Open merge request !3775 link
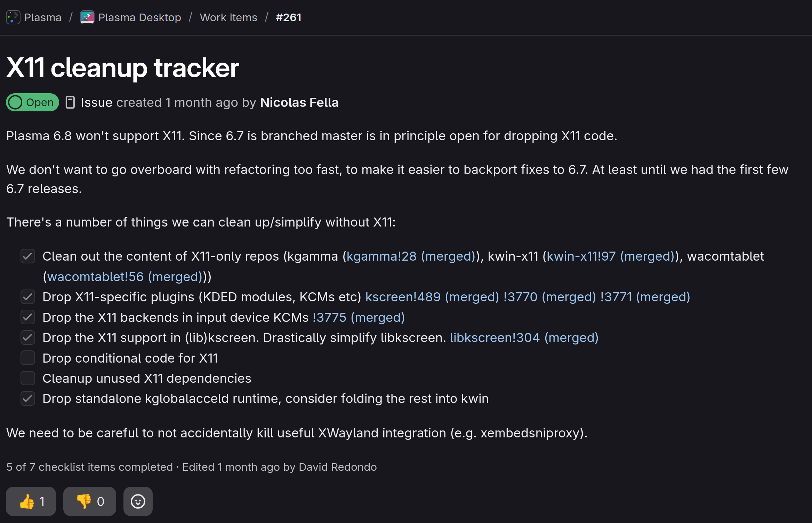This screenshot has height=523, width=812. tap(359, 317)
